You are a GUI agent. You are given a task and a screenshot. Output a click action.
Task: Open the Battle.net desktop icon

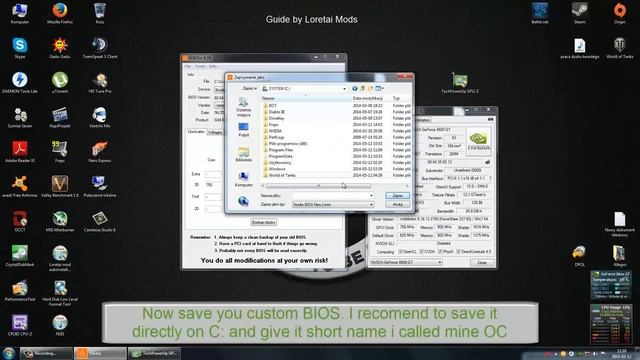click(540, 13)
